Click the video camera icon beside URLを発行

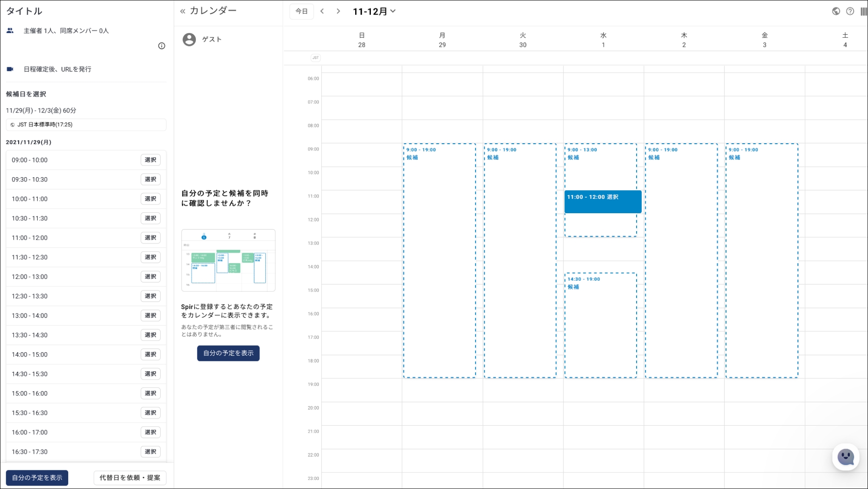click(10, 69)
